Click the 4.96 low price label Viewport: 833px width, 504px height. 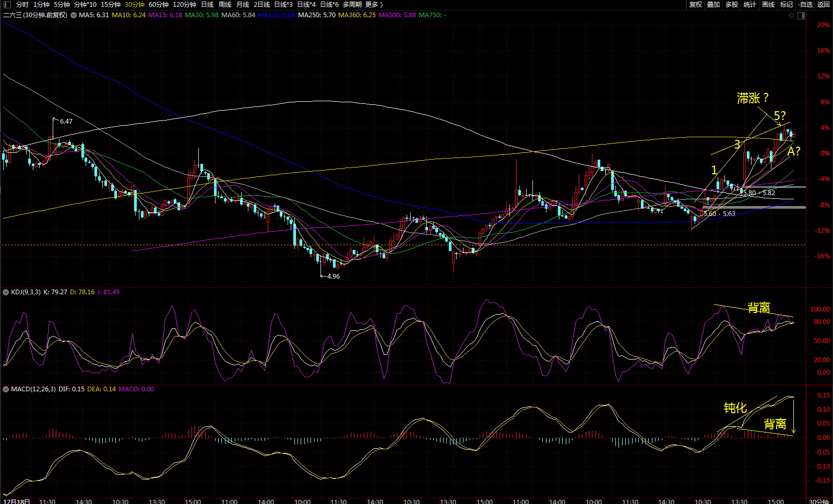[x=333, y=277]
